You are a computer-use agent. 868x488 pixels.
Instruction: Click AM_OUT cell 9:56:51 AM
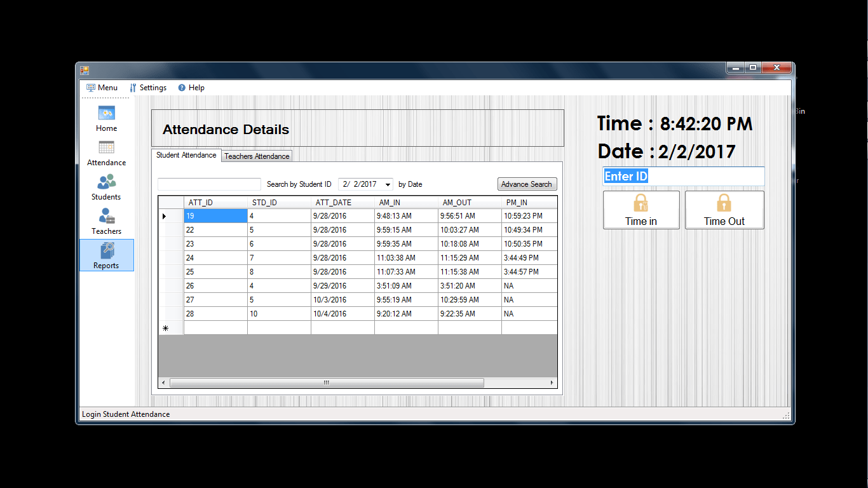tap(470, 216)
